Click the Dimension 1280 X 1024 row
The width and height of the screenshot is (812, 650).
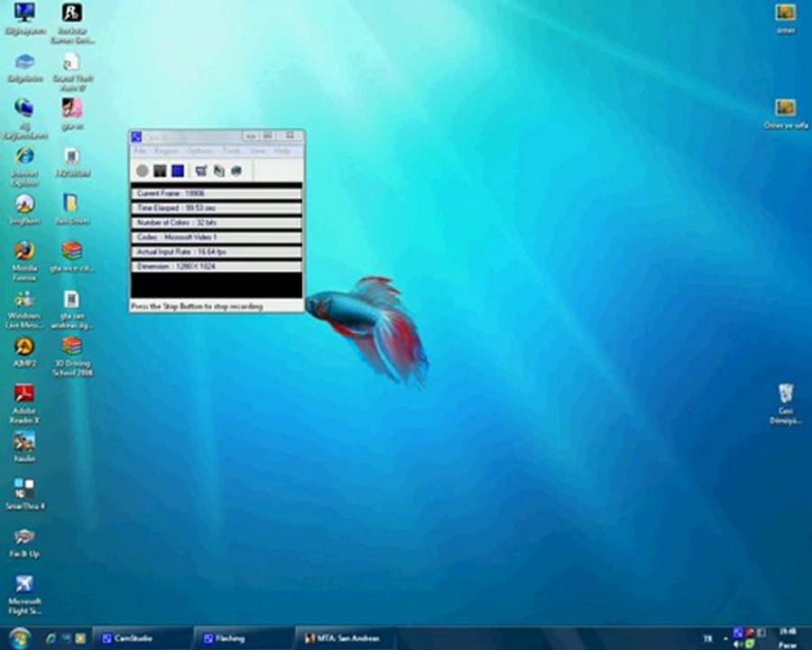217,266
